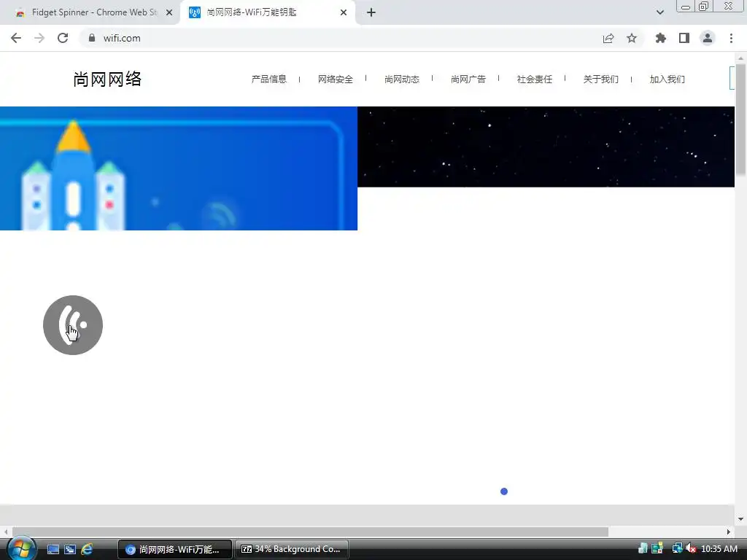This screenshot has height=560, width=747.
Task: Open 关于我们 navigation item
Action: 601,79
